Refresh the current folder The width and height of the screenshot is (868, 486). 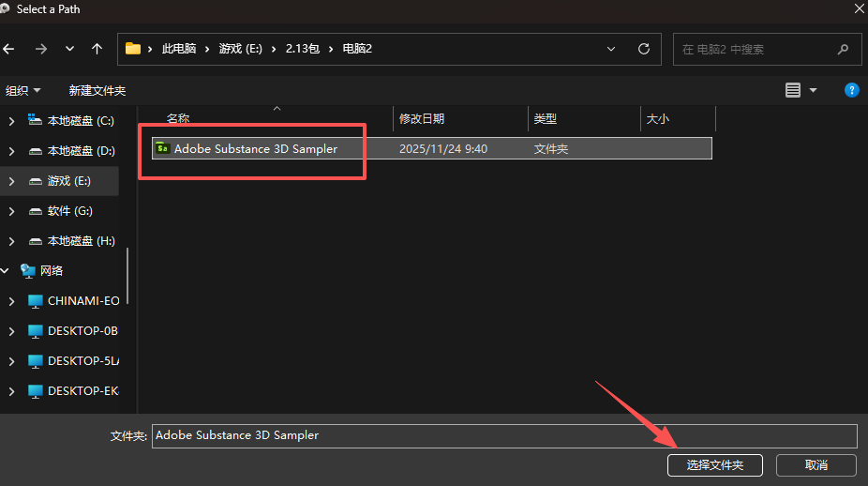(x=644, y=49)
